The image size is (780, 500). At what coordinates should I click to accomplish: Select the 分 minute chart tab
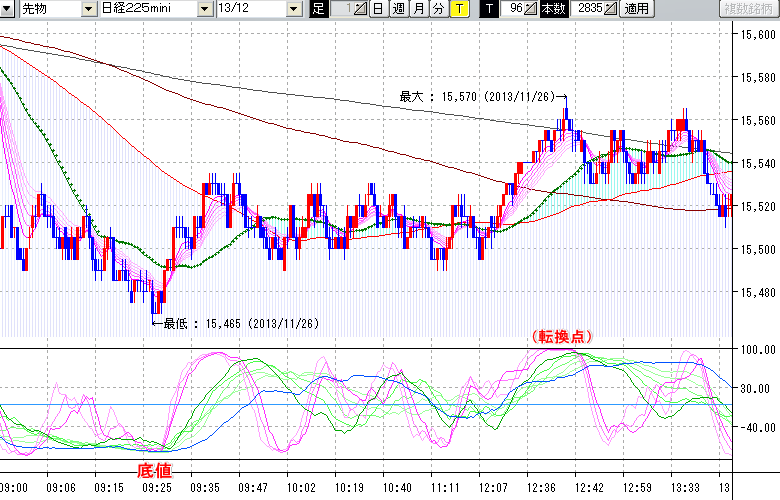click(x=438, y=9)
